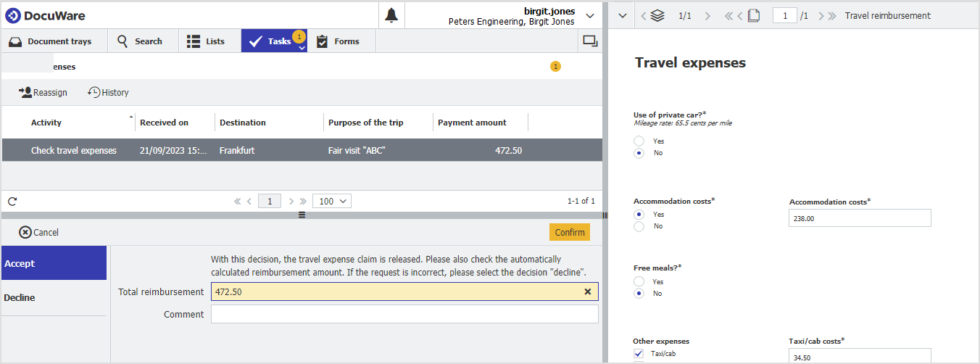This screenshot has width=980, height=364.
Task: Uncheck the Taxi/cab checkbox
Action: pos(639,353)
